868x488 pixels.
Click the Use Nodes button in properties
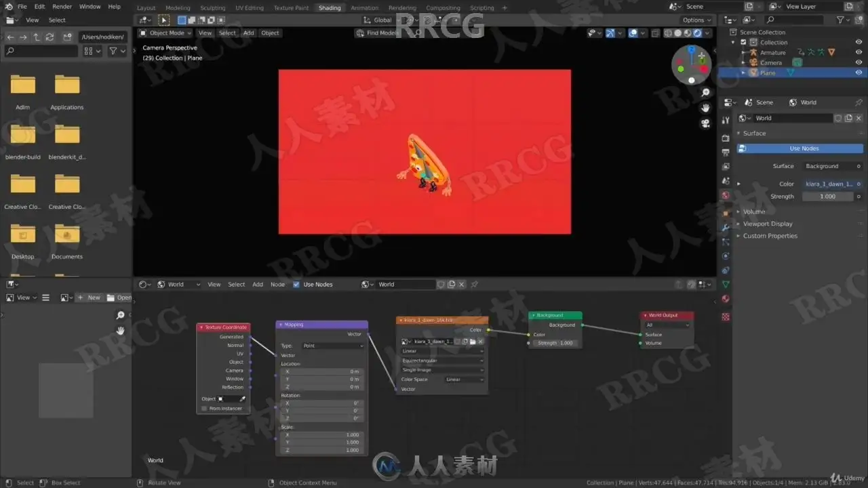coord(800,148)
